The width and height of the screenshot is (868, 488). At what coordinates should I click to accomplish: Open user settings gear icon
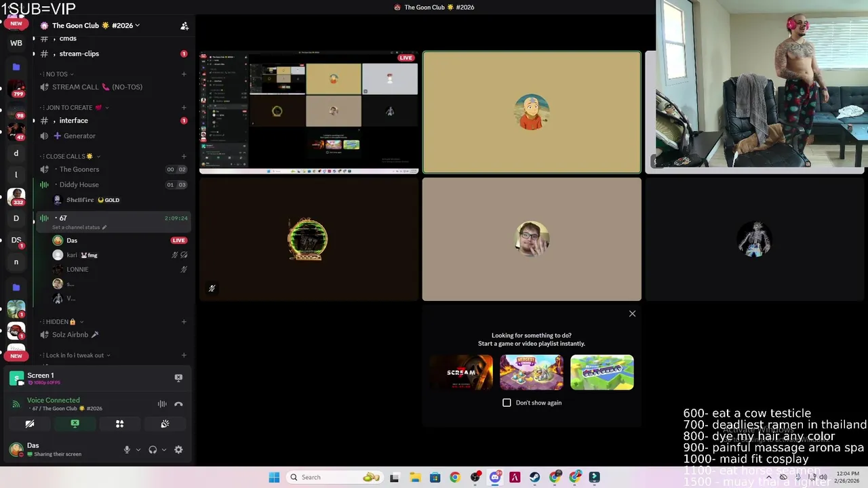[x=178, y=449]
